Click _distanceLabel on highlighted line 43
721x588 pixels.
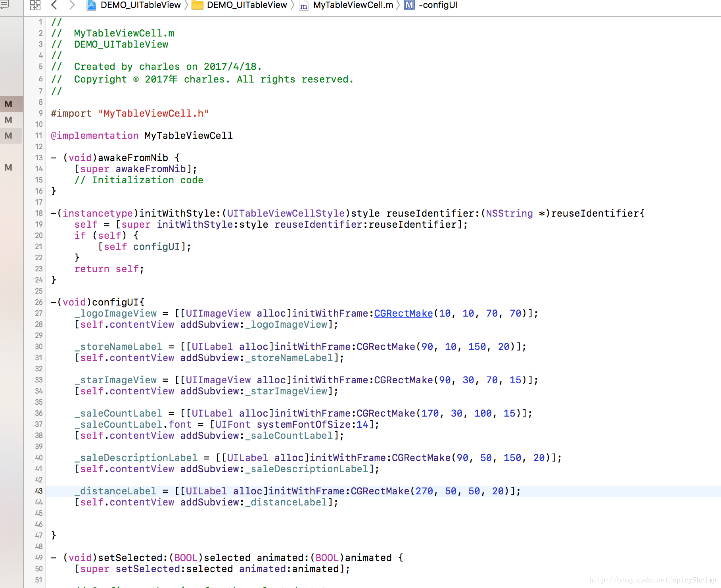[x=115, y=491]
